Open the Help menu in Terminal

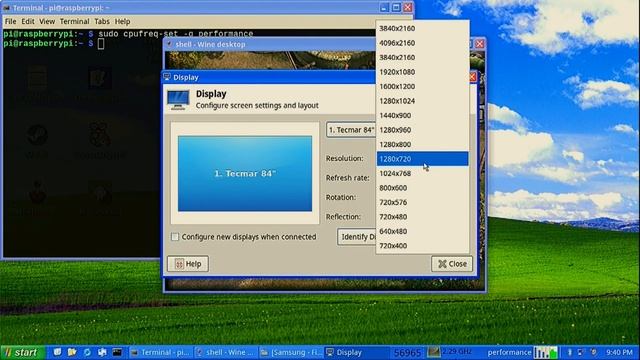click(122, 21)
